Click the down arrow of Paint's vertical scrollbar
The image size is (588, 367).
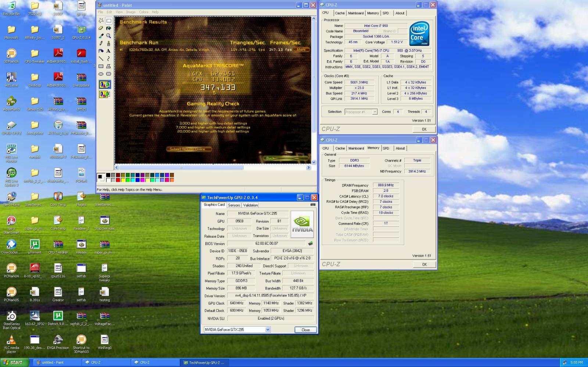313,162
